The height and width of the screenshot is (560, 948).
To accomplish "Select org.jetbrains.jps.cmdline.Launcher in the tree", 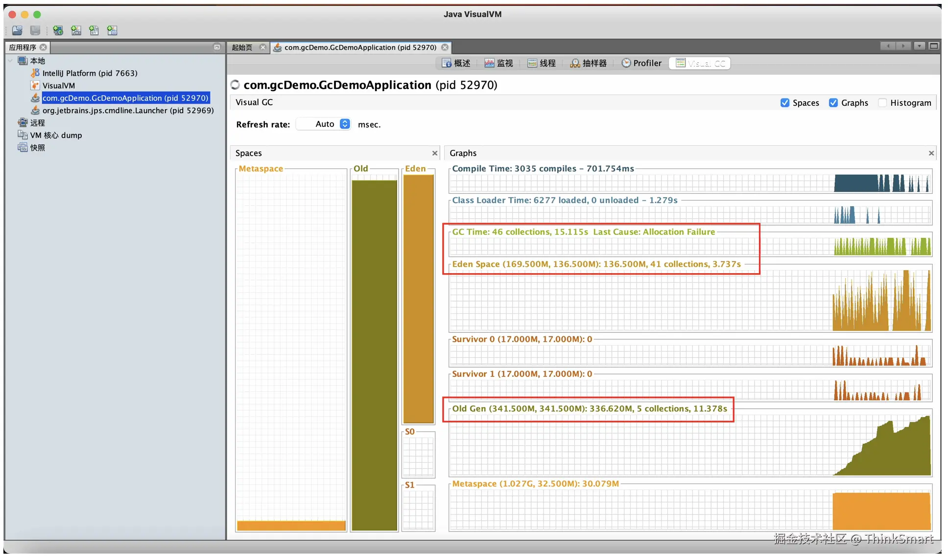I will pos(128,110).
